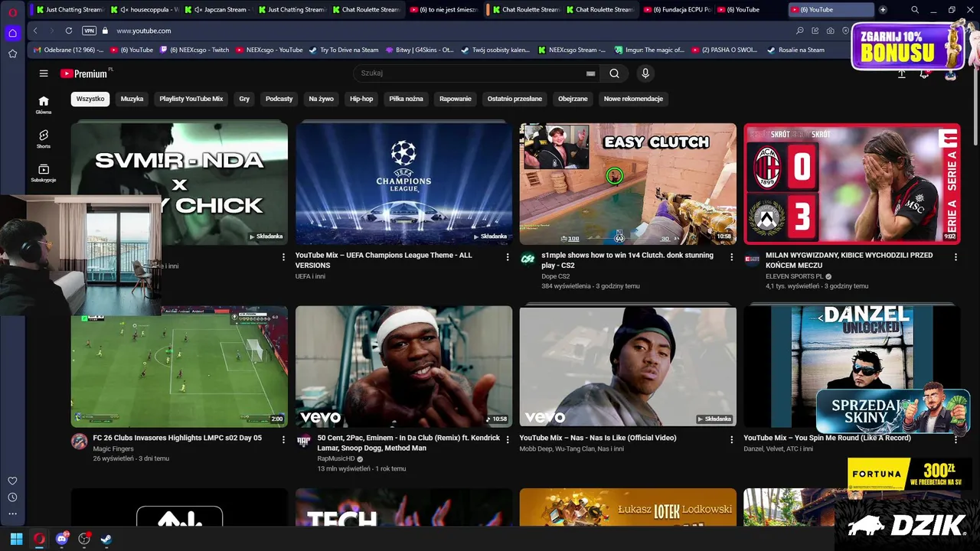Select the Piłka nożna filter chip
The image size is (980, 551).
coord(407,99)
